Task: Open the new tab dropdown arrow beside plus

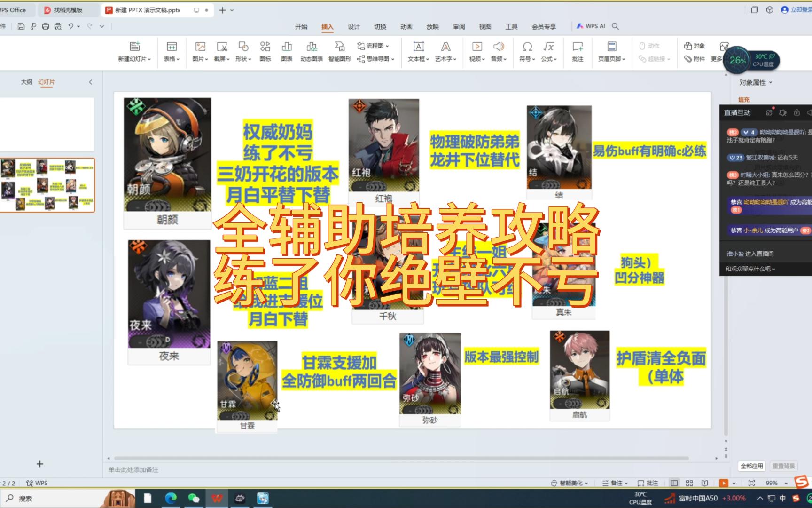Action: [x=232, y=10]
